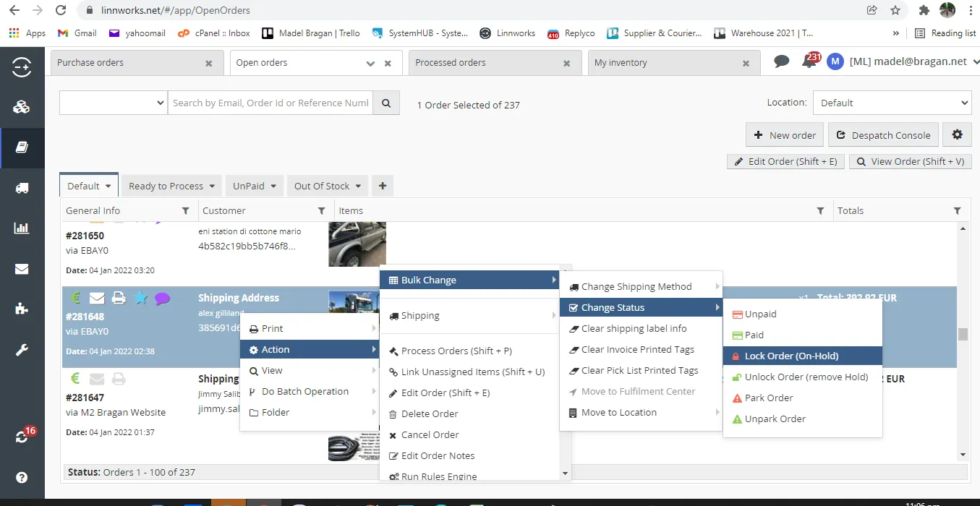The image size is (980, 506).
Task: Expand the Out Of Stock view dropdown
Action: coord(358,186)
